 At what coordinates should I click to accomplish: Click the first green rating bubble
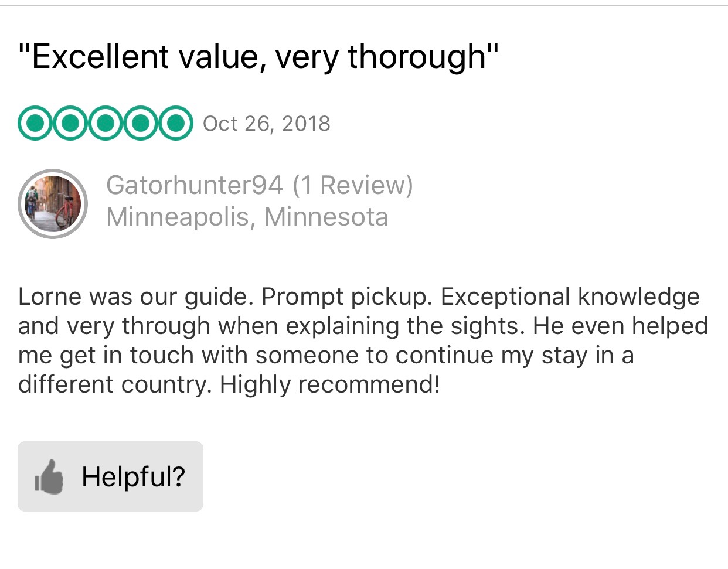36,124
